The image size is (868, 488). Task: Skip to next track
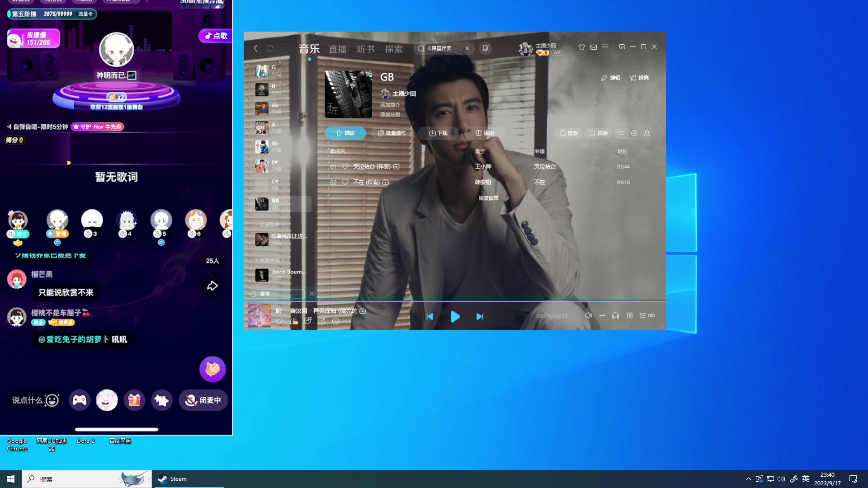click(x=480, y=317)
